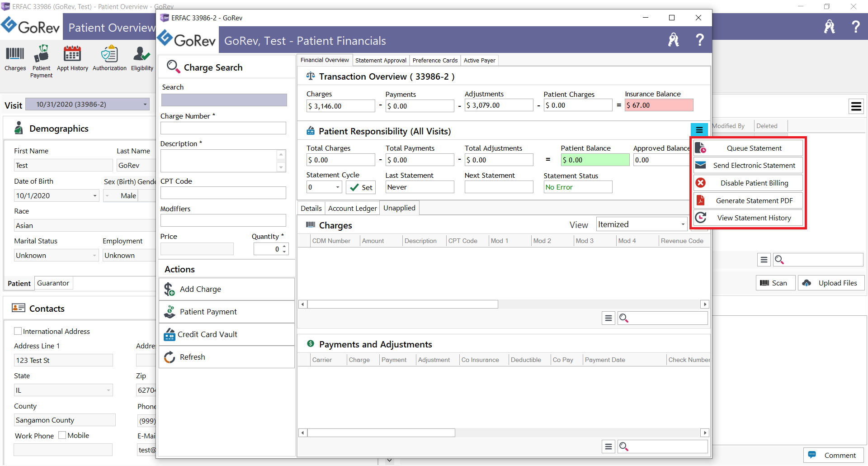Click Queue Statement menu option

[748, 148]
